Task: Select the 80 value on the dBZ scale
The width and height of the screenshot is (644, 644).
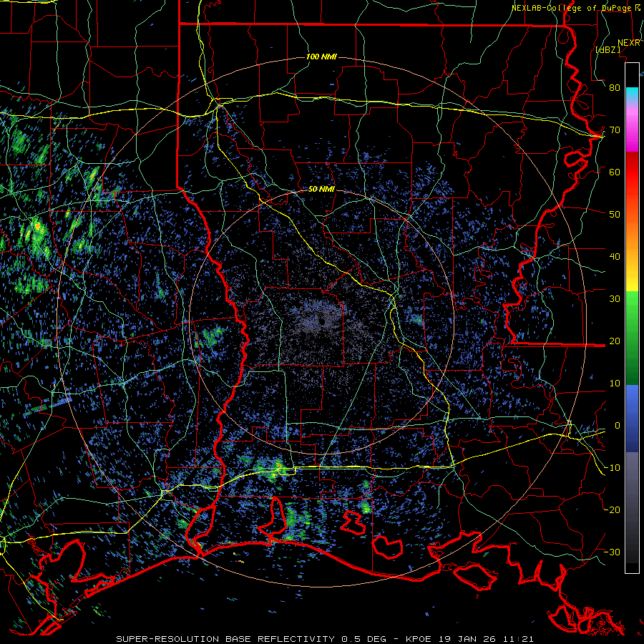Action: click(615, 88)
